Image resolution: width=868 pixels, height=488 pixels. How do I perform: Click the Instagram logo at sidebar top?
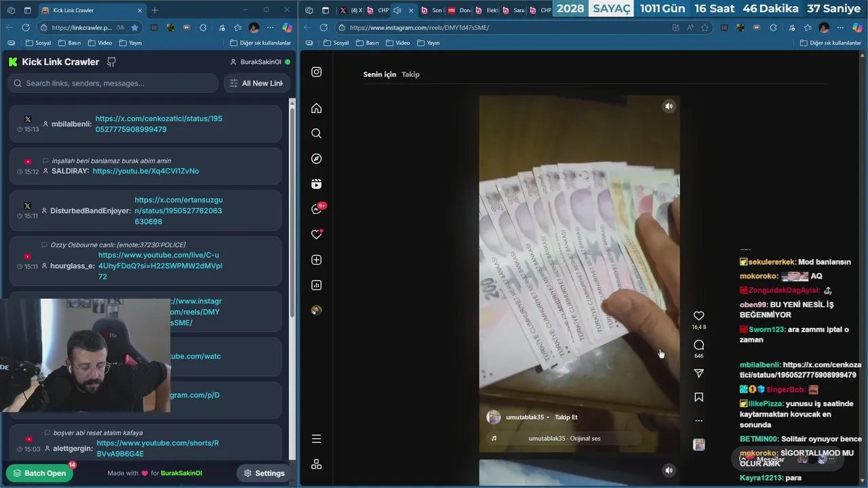coord(316,72)
